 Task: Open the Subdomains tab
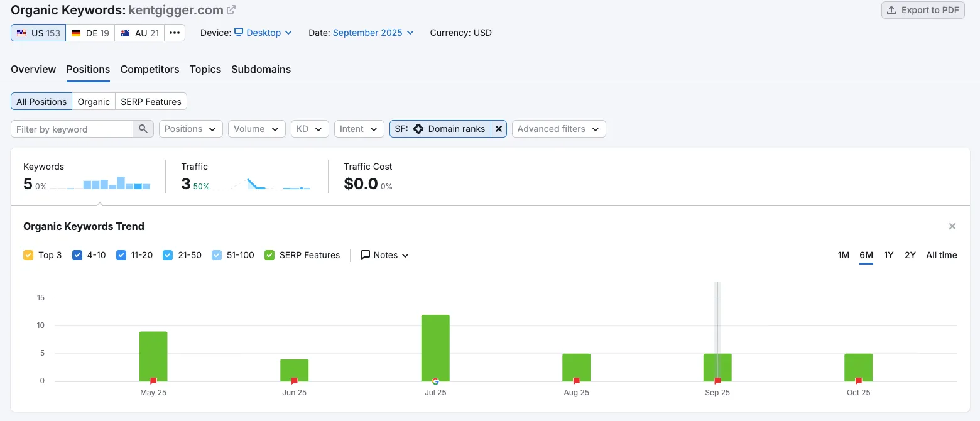261,69
